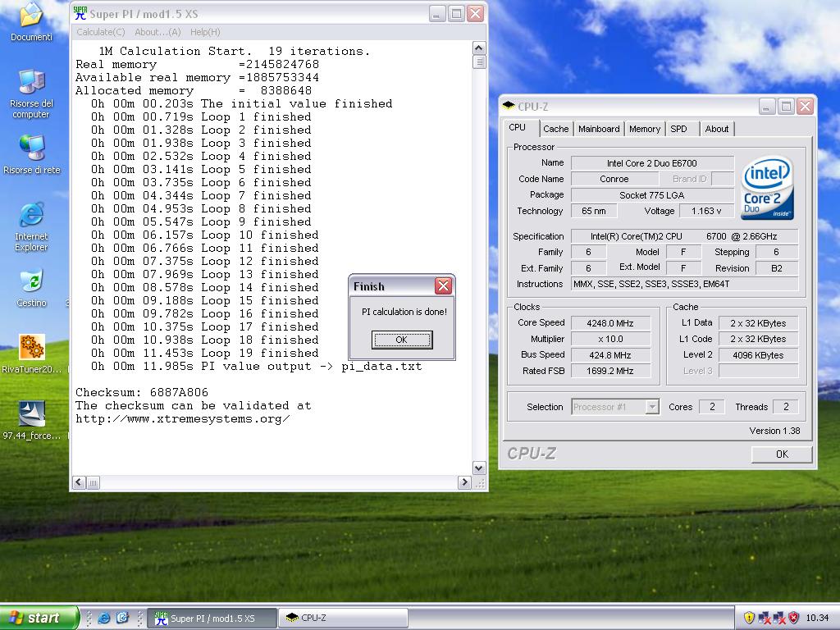Open the About...(A) menu in Super PI
The width and height of the screenshot is (840, 630).
157,32
